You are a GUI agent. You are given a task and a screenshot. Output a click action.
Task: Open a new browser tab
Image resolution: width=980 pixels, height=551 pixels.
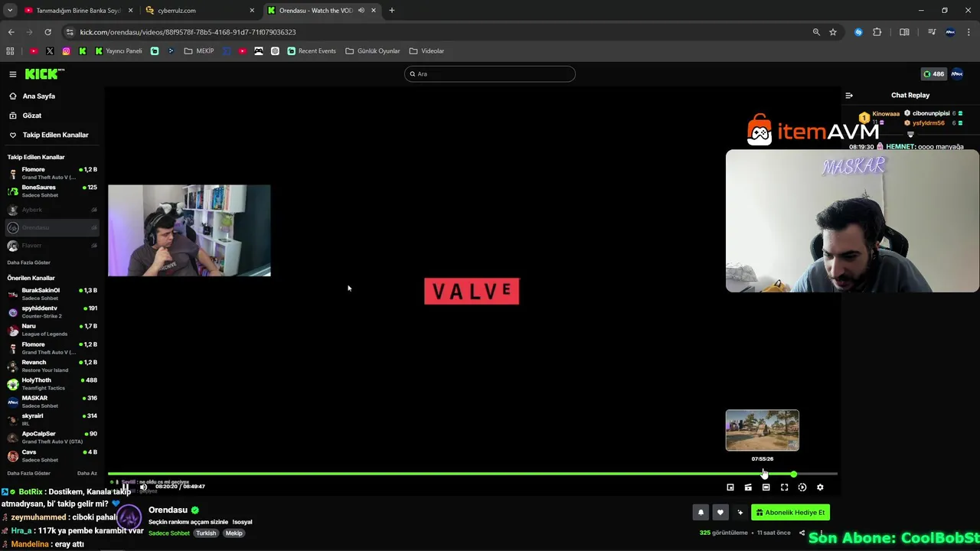(392, 11)
